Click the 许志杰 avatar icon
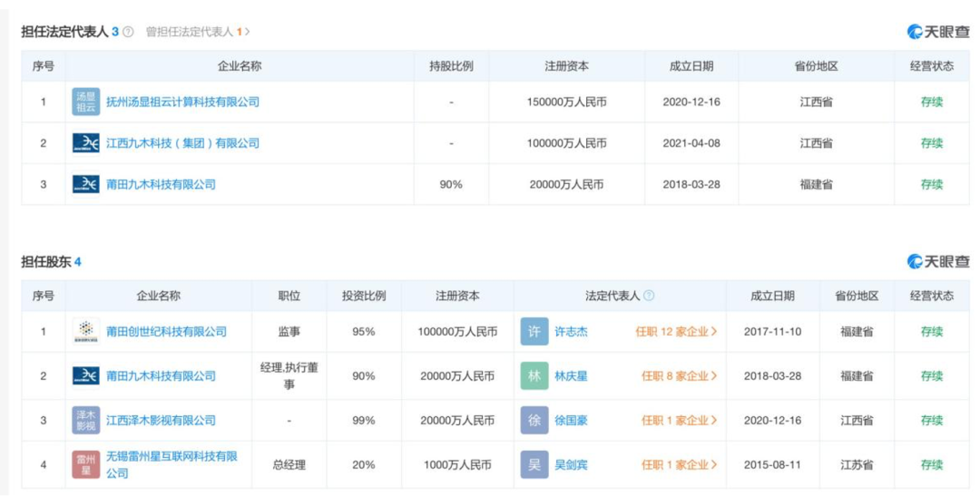This screenshot has height=496, width=980. coord(534,332)
